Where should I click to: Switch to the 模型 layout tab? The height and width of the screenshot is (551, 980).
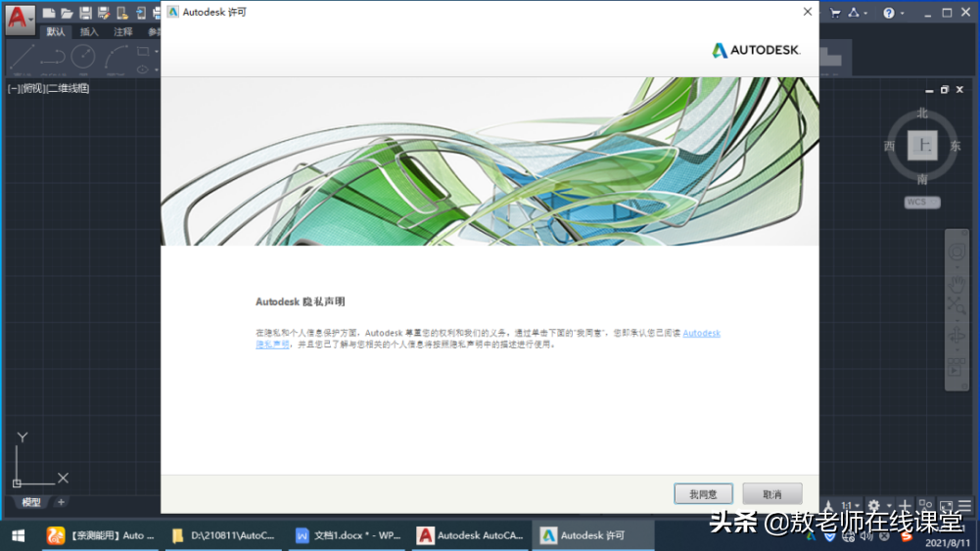pos(31,502)
